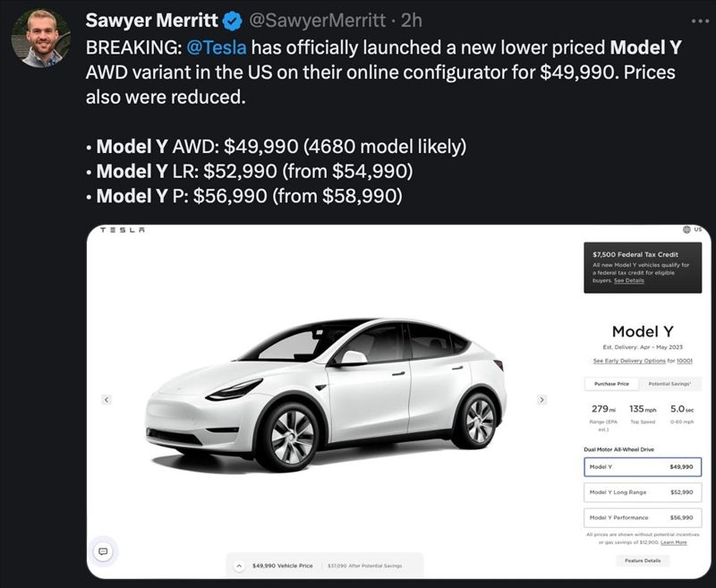The height and width of the screenshot is (588, 716).
Task: Select the Model Y $49,990 option
Action: [x=641, y=467]
